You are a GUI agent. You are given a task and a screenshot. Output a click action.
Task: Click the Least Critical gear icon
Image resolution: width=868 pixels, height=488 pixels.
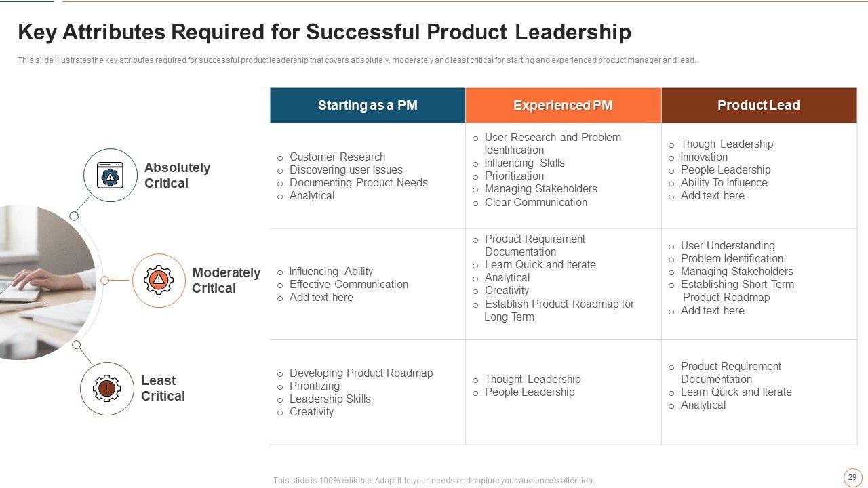pyautogui.click(x=106, y=388)
